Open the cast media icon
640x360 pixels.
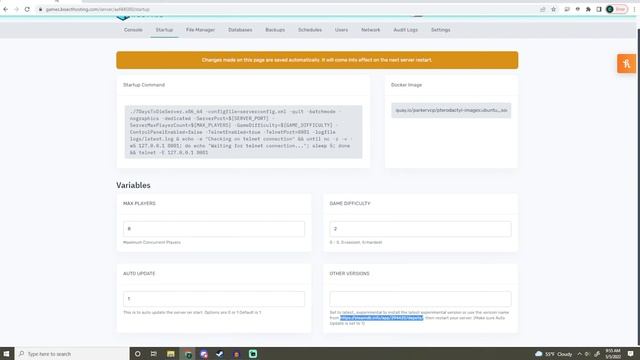click(567, 9)
